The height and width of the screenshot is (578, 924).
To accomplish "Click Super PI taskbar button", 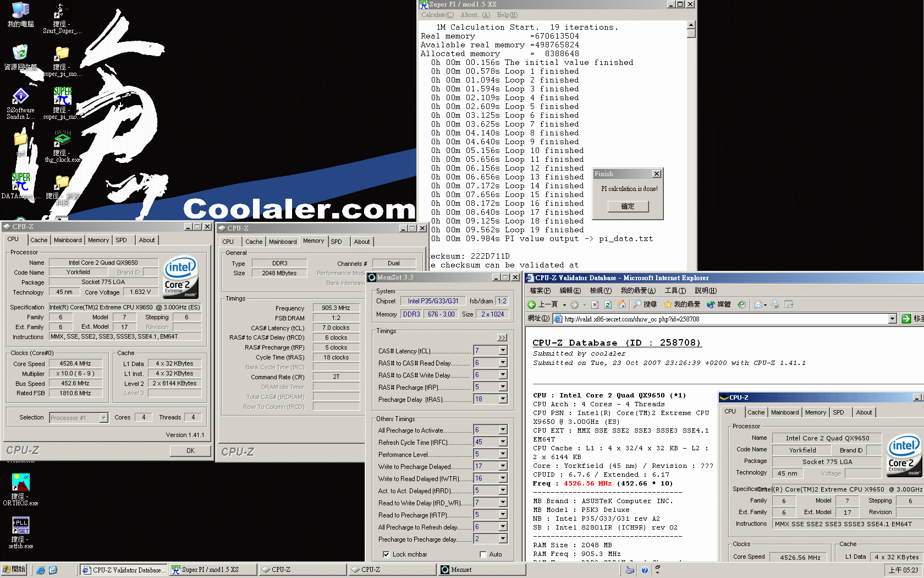I will [x=213, y=570].
